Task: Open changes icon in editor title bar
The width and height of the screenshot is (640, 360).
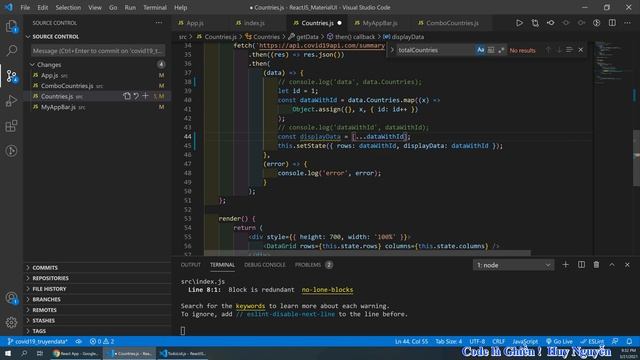Action: point(535,23)
